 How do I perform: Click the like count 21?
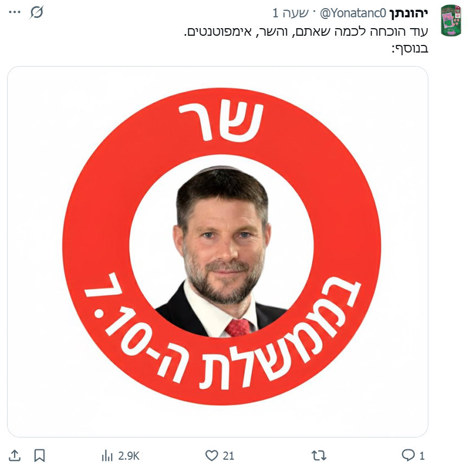[229, 456]
